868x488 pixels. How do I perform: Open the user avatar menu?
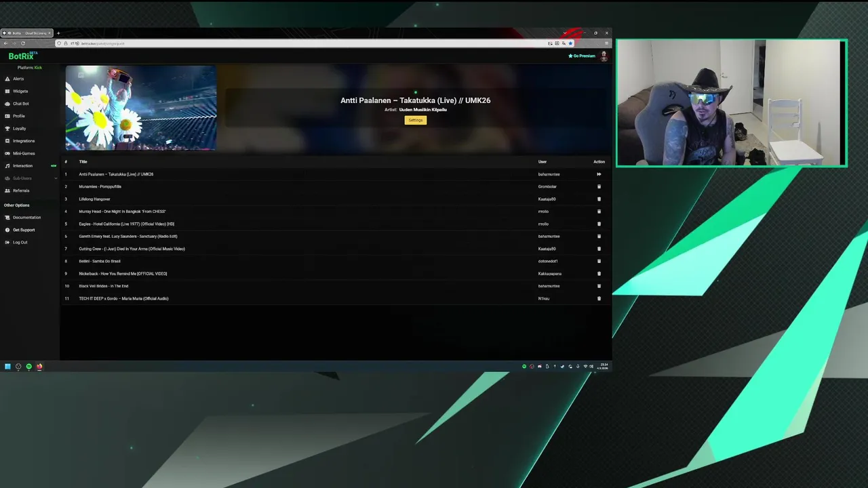(x=604, y=56)
